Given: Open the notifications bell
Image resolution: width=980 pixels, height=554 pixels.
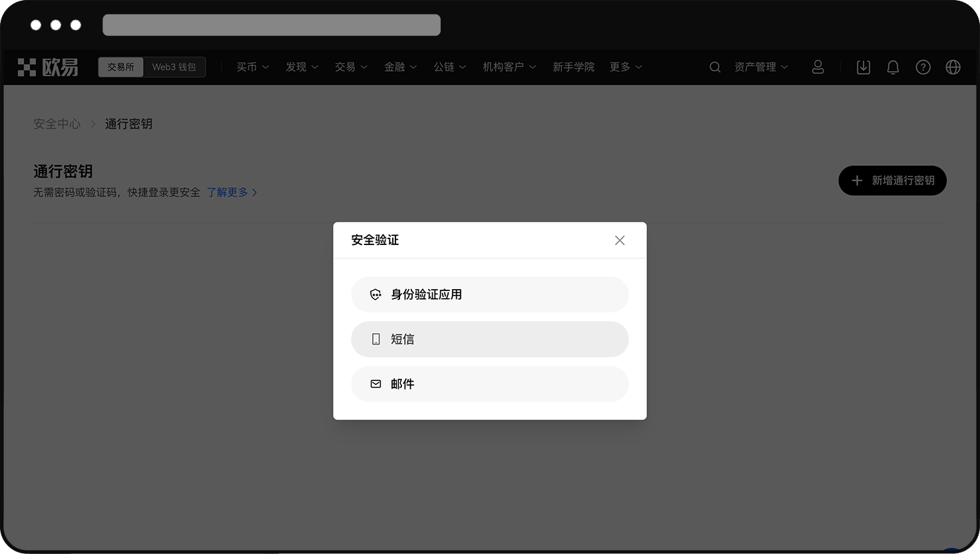Looking at the screenshot, I should point(893,67).
